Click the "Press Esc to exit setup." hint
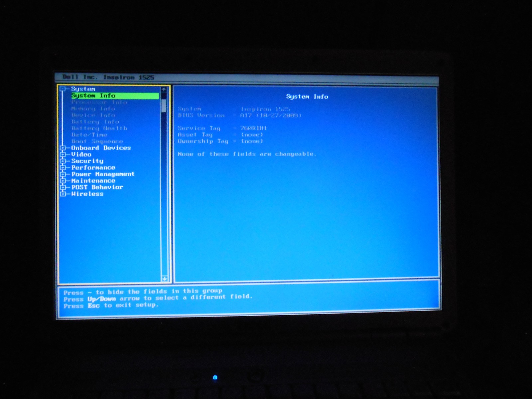The height and width of the screenshot is (399, 532). tap(111, 305)
